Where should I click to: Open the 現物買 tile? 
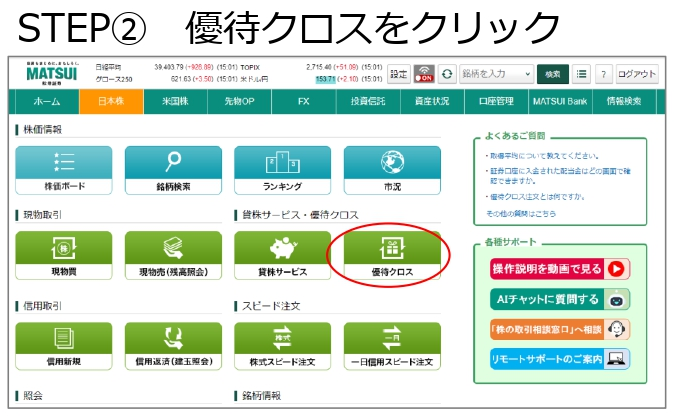click(x=64, y=255)
